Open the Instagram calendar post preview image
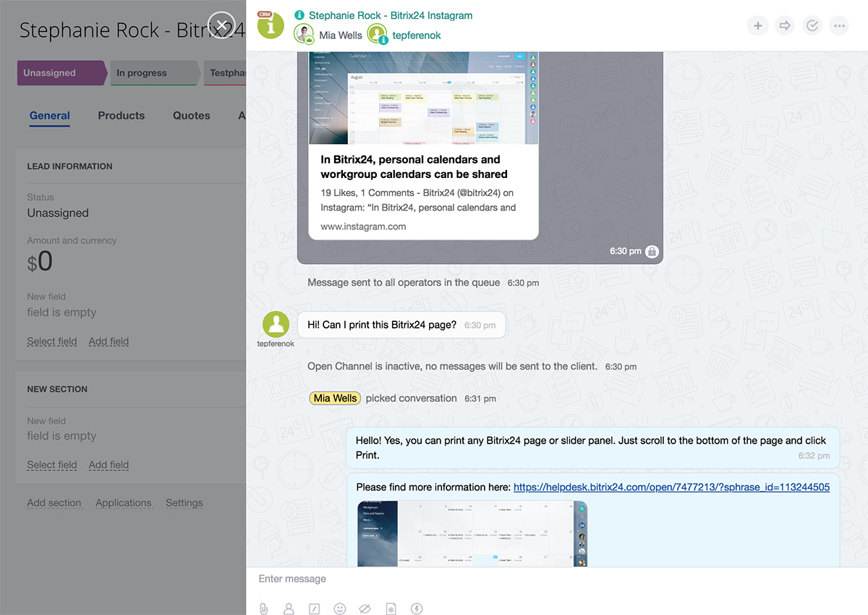 pyautogui.click(x=423, y=98)
